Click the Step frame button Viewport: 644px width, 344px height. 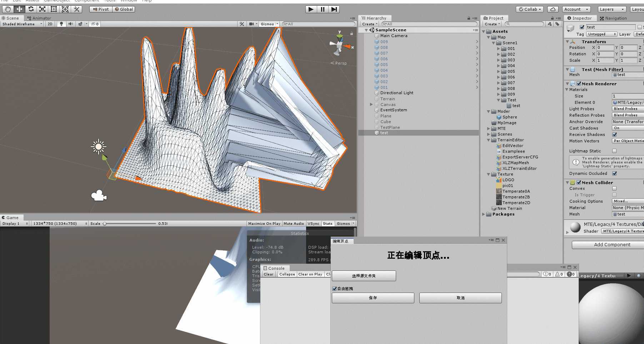334,9
